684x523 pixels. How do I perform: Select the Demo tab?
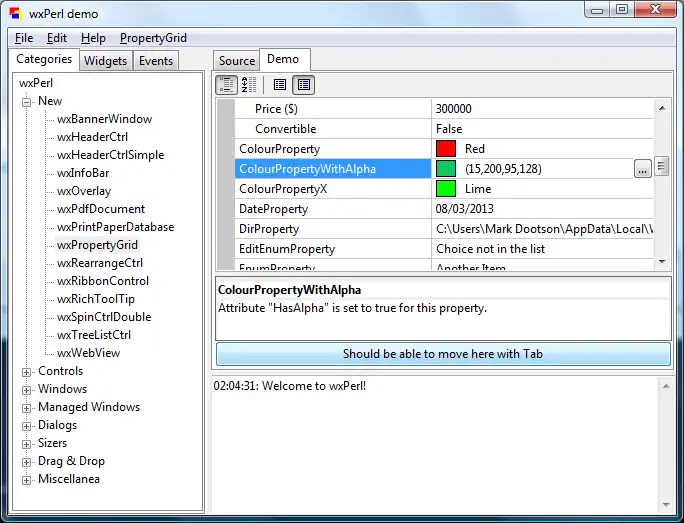click(283, 59)
